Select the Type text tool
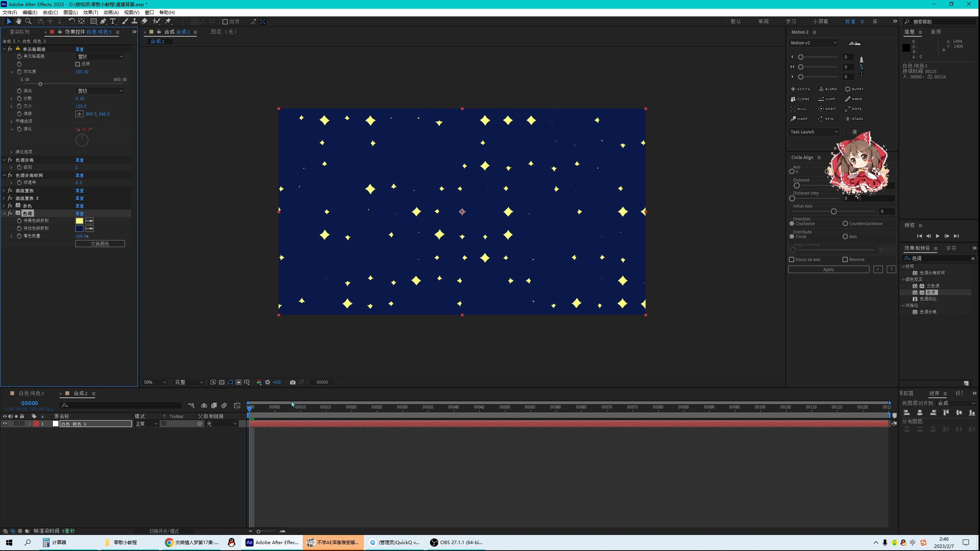The height and width of the screenshot is (551, 980). tap(113, 21)
